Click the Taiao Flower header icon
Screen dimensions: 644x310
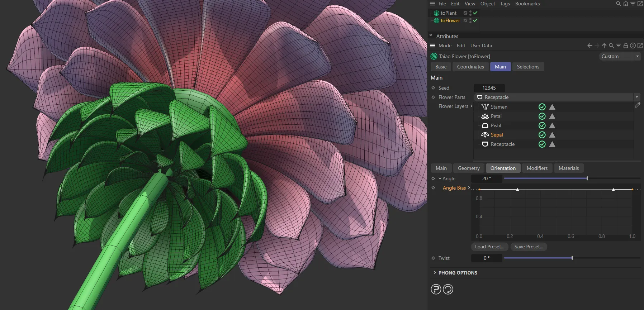pyautogui.click(x=434, y=56)
